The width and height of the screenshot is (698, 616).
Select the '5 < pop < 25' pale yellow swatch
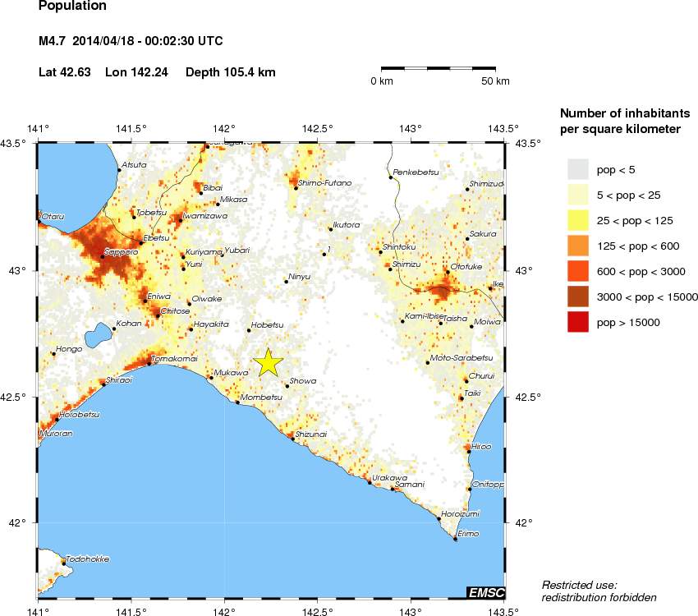pos(579,195)
